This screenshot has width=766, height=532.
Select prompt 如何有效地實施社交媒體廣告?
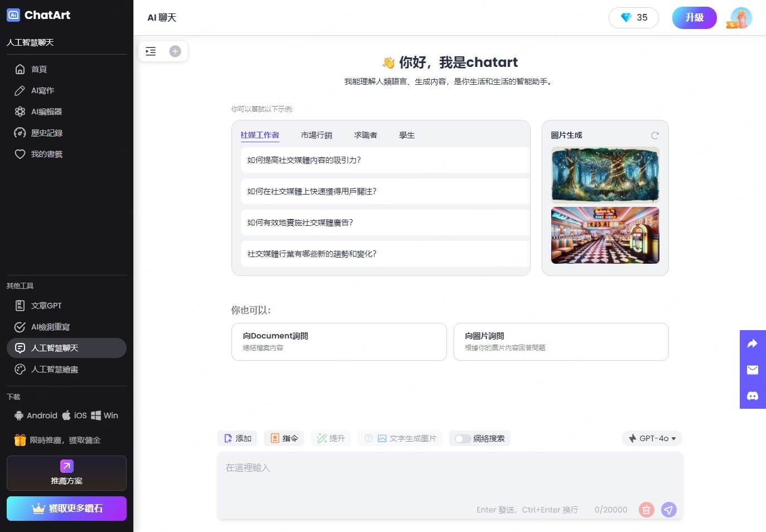pos(385,223)
